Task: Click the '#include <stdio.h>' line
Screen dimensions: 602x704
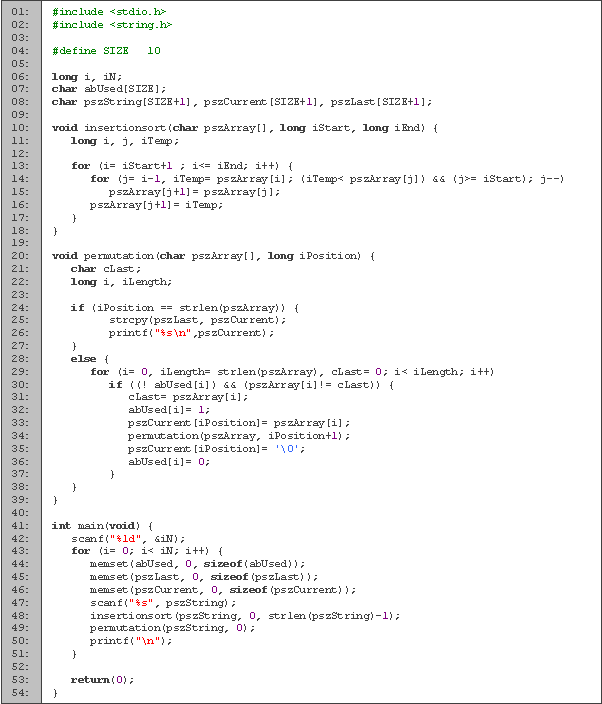Action: [109, 12]
